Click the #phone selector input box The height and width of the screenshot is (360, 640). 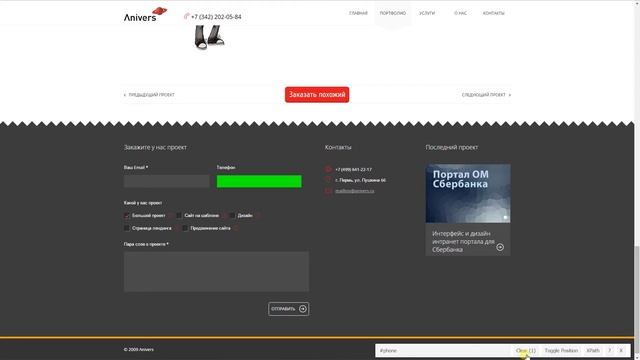(x=444, y=351)
